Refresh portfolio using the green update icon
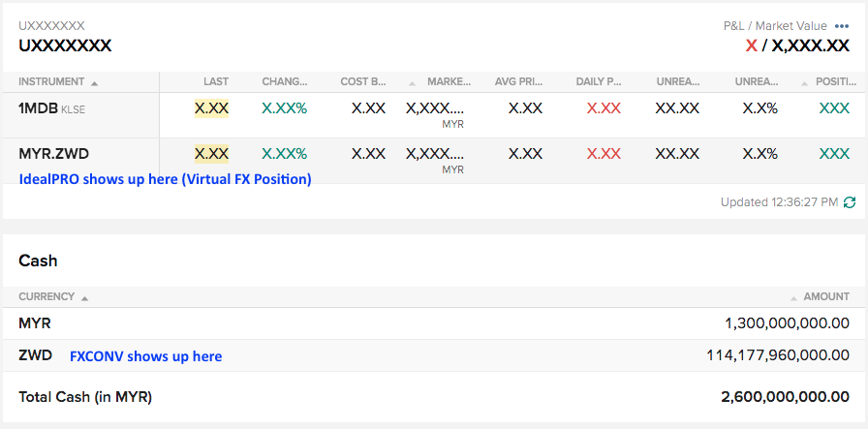This screenshot has width=868, height=429. [x=850, y=202]
